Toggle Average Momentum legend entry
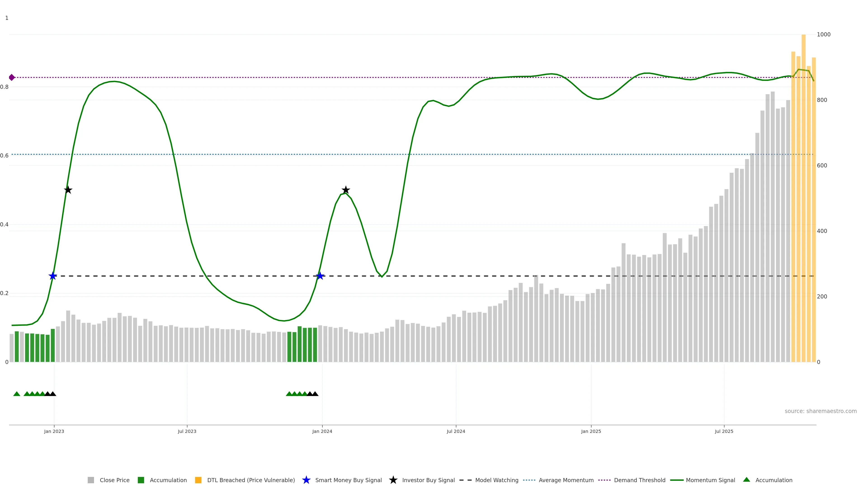 [x=566, y=480]
